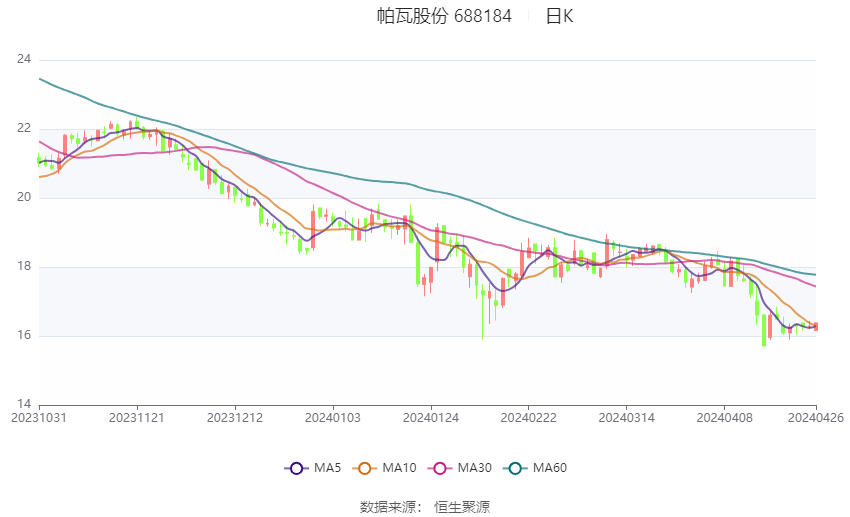This screenshot has height=517, width=850.
Task: Select the 20240426 date axis label
Action: pos(816,418)
